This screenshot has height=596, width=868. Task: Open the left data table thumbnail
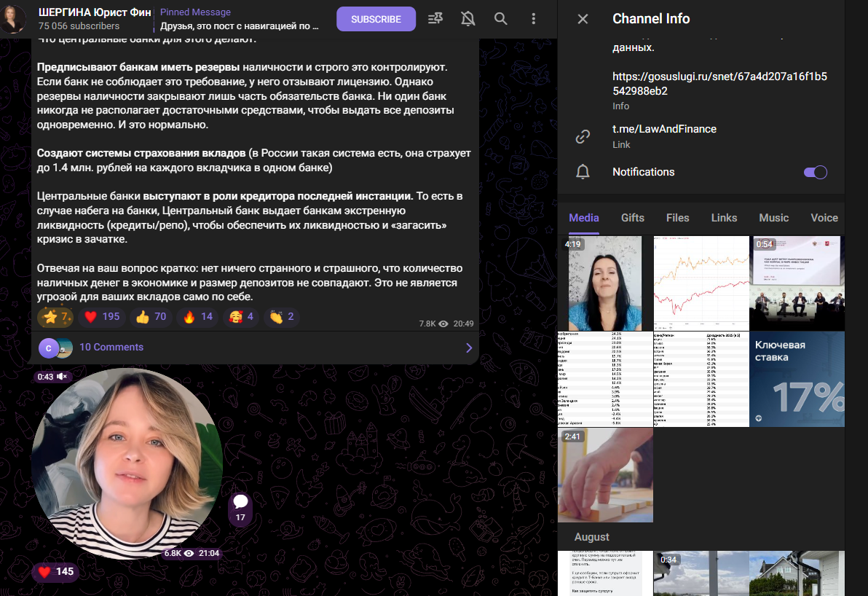point(605,380)
